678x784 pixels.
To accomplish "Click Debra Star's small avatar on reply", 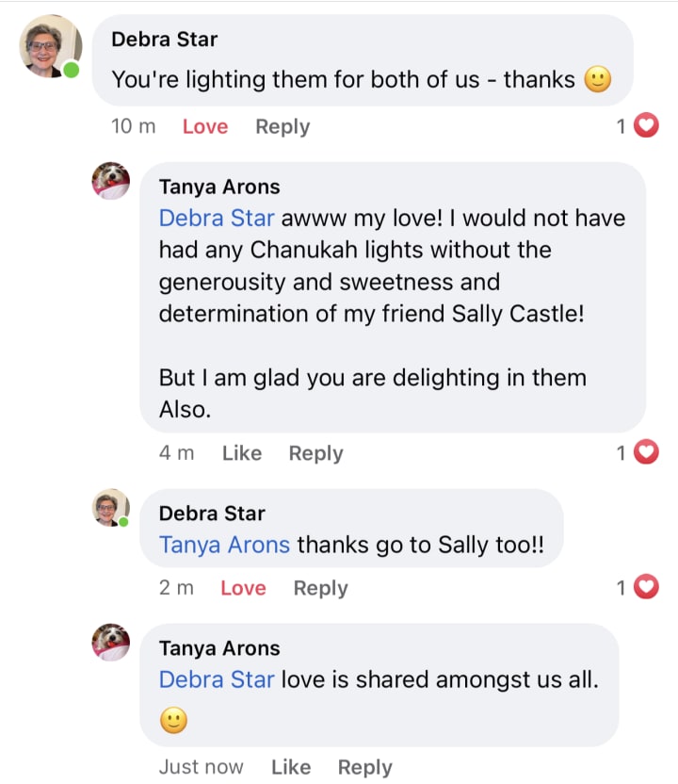I will coord(110,508).
